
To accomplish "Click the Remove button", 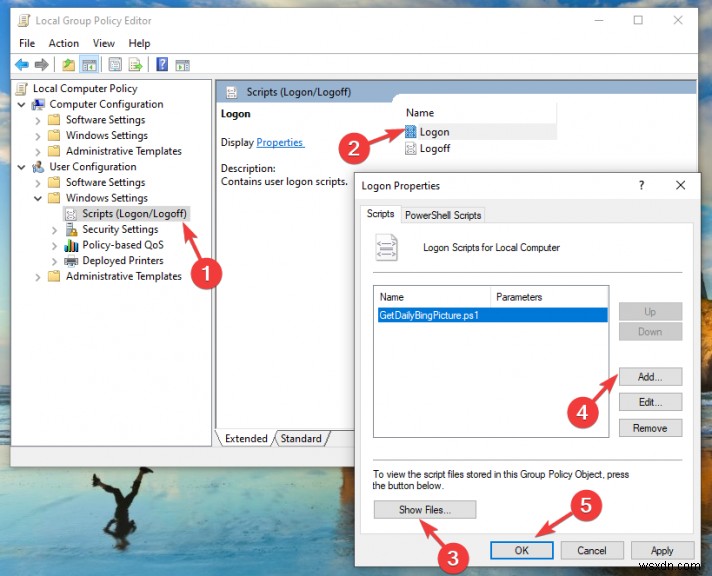I will [x=650, y=428].
